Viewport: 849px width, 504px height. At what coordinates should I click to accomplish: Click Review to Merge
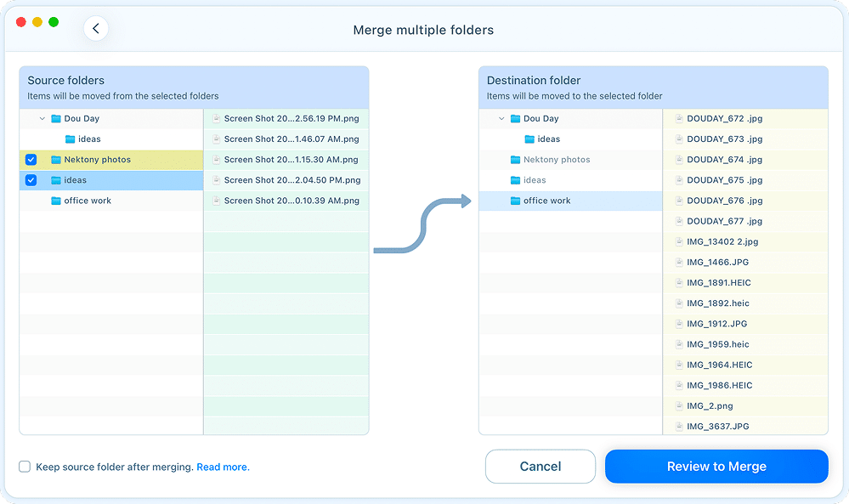click(717, 467)
